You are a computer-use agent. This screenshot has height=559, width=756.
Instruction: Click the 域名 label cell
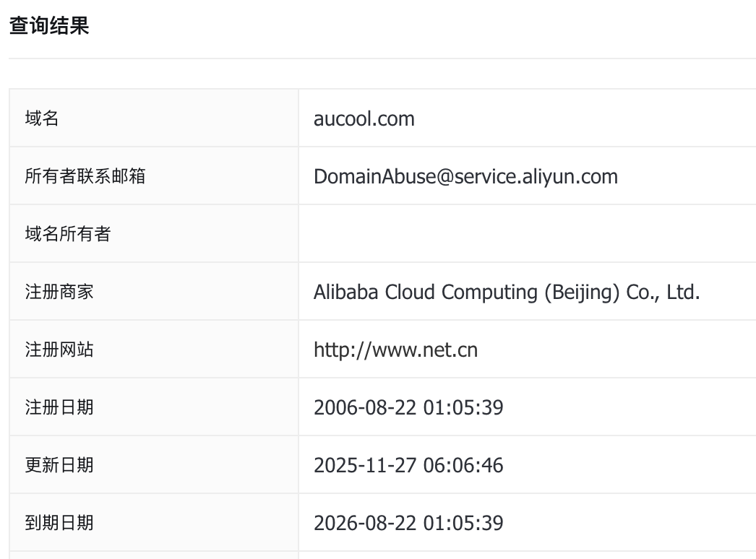[42, 118]
